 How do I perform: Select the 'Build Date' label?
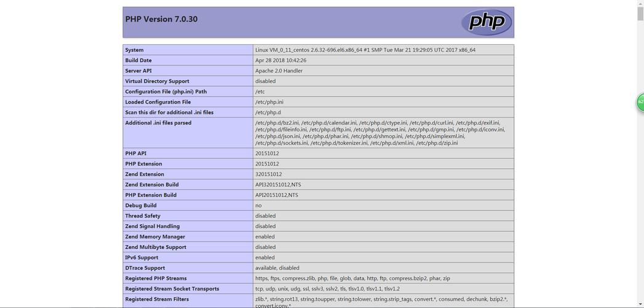(138, 60)
